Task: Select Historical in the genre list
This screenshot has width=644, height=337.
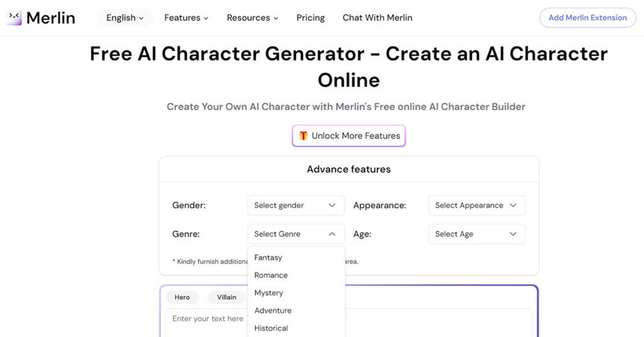Action: (x=271, y=328)
